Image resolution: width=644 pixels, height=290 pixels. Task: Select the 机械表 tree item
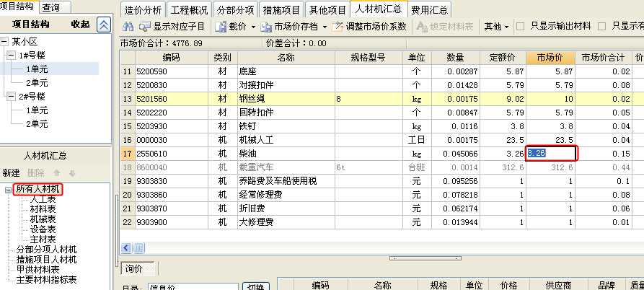tap(43, 219)
